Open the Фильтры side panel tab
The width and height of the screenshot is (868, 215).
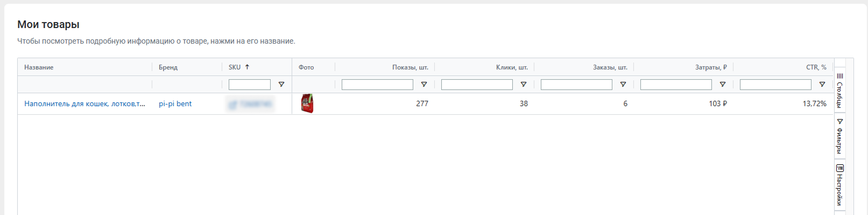[840, 136]
